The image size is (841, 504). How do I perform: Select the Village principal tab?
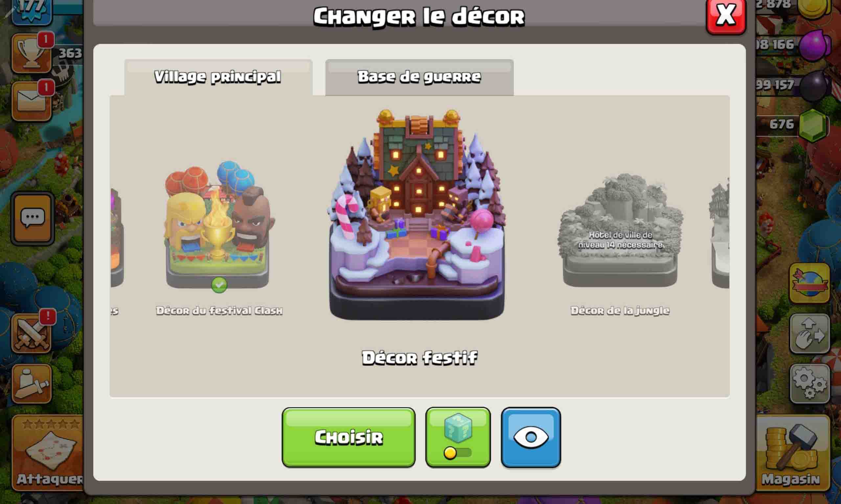218,77
